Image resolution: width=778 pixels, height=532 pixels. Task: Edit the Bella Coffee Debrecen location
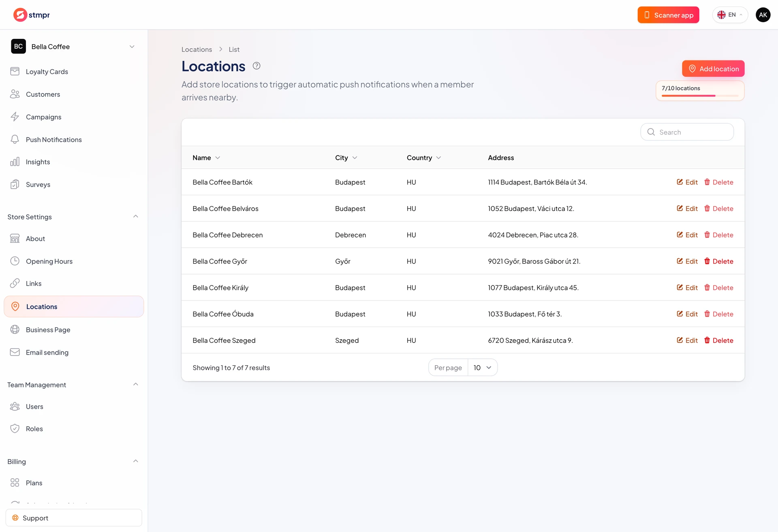(x=687, y=235)
